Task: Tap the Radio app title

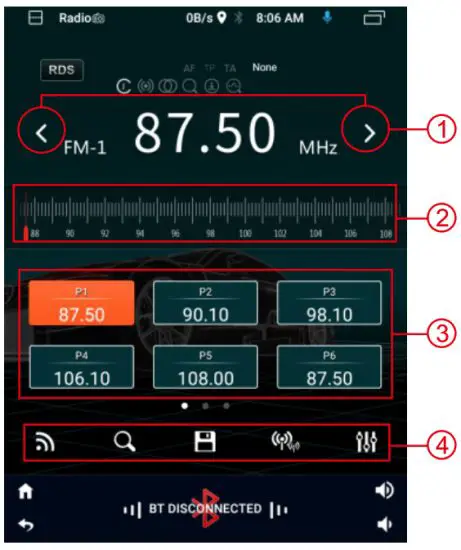Action: pyautogui.click(x=75, y=18)
